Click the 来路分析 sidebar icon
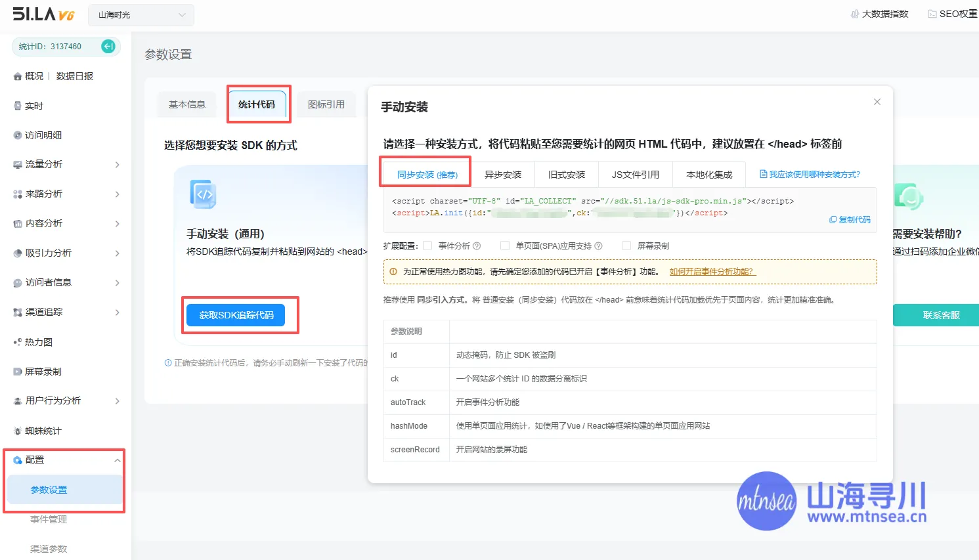The image size is (979, 560). (18, 194)
